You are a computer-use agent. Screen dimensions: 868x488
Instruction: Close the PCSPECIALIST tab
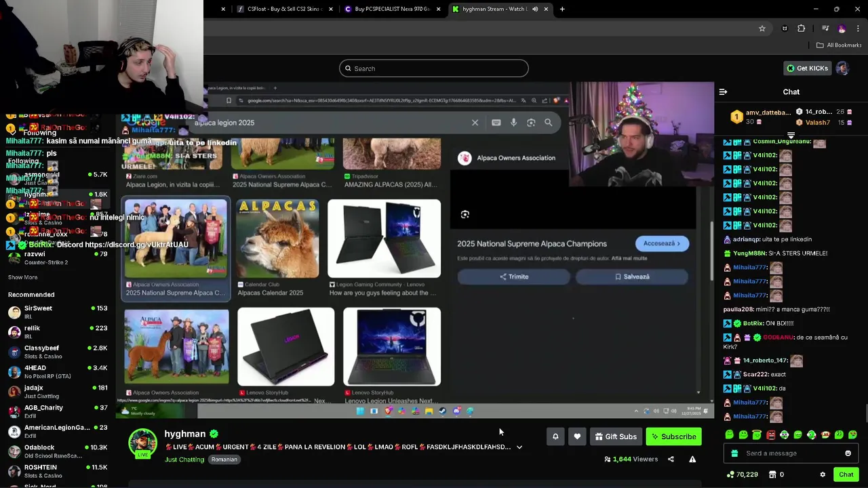click(x=439, y=9)
